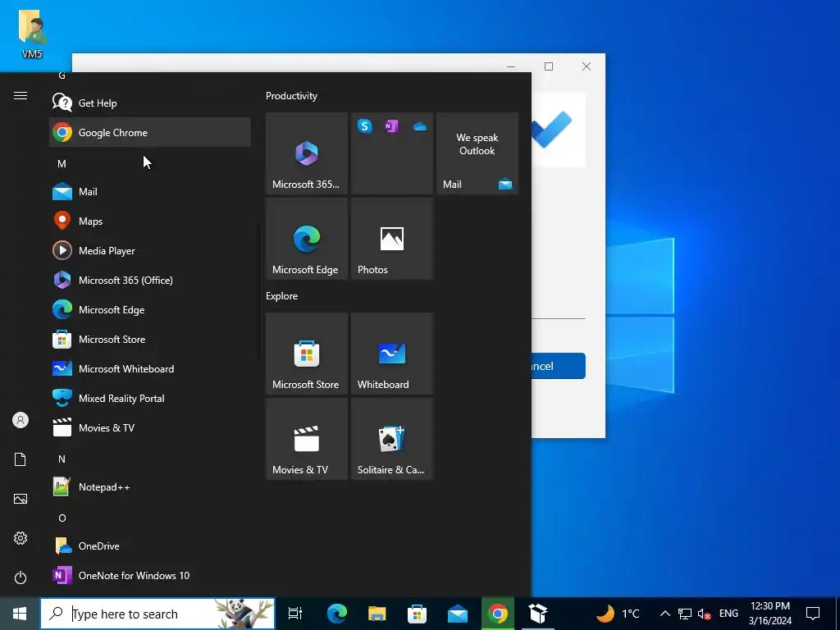Image resolution: width=840 pixels, height=630 pixels.
Task: Jump to letter O section header
Action: tap(62, 518)
